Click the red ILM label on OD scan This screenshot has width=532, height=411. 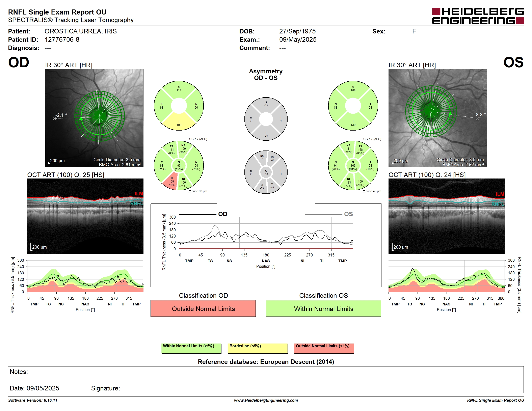pyautogui.click(x=139, y=194)
